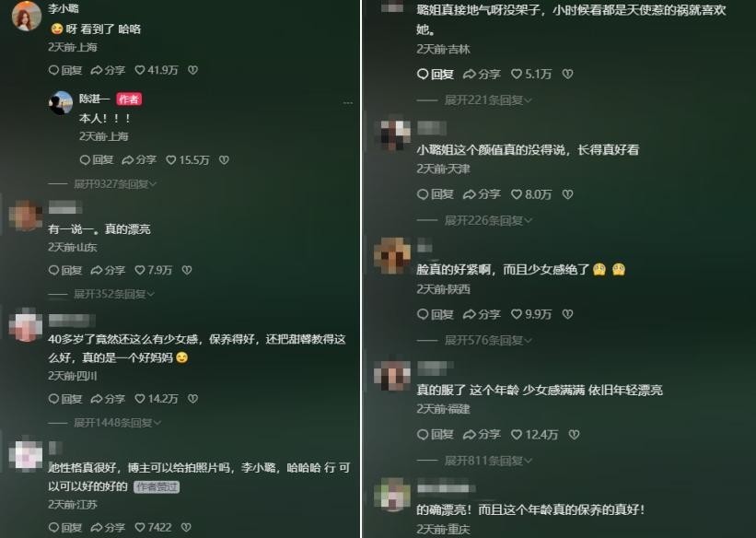Viewport: 756px width, 538px height.
Task: Like the 四川 comment with 14.2万
Action: (157, 399)
